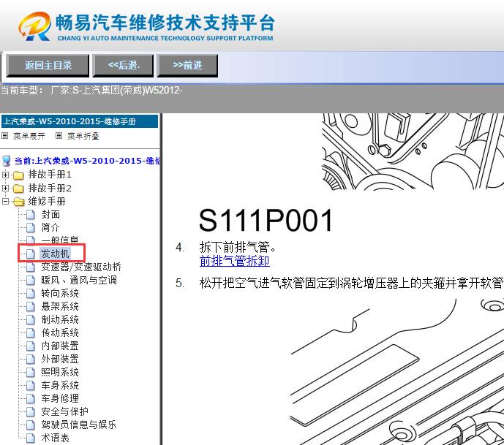504x445 pixels.
Task: Click the document icon beside 封面
Action: point(31,215)
